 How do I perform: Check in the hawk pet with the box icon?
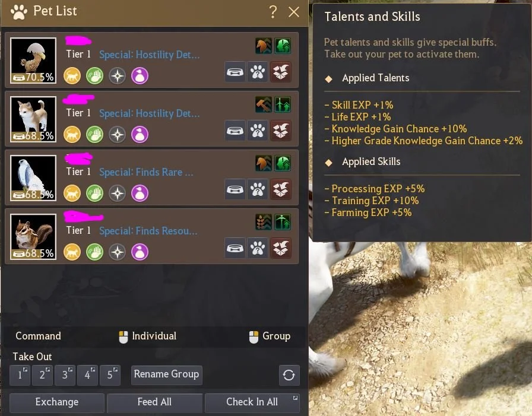click(280, 189)
